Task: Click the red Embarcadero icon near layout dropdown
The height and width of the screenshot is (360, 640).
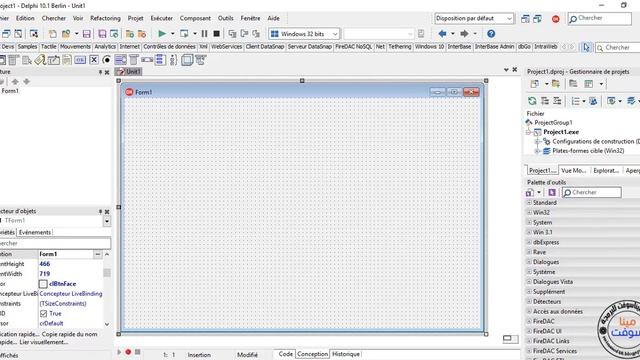Action: 556,19
